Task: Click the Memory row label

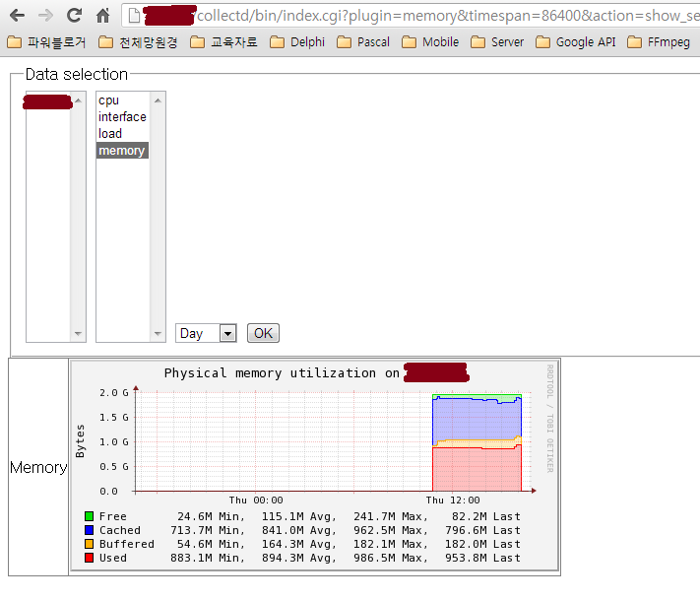Action: (38, 467)
